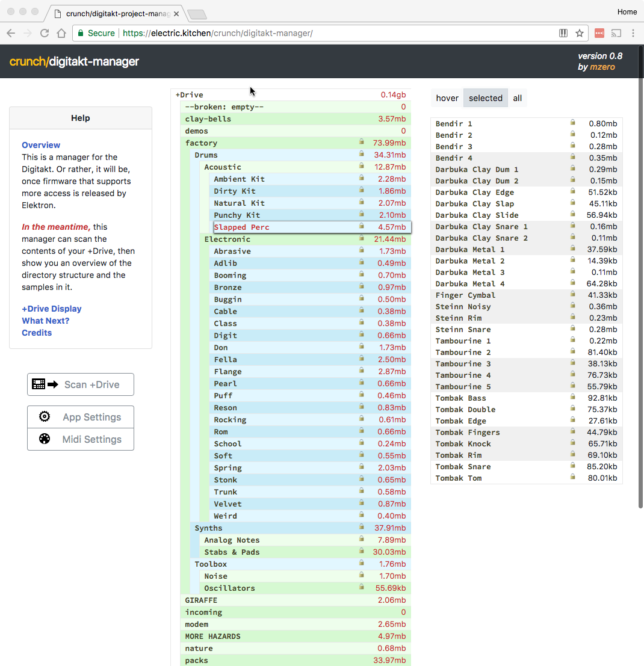Reload the page in the browser

click(x=45, y=33)
